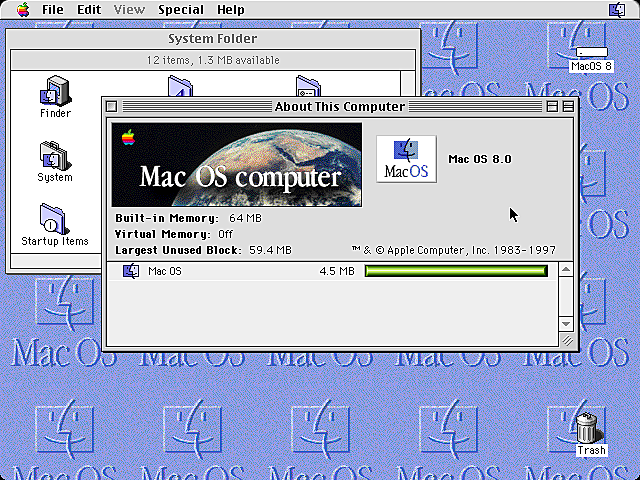Click 'Virtual Memory: Off' text
Image resolution: width=640 pixels, height=480 pixels.
(x=174, y=234)
